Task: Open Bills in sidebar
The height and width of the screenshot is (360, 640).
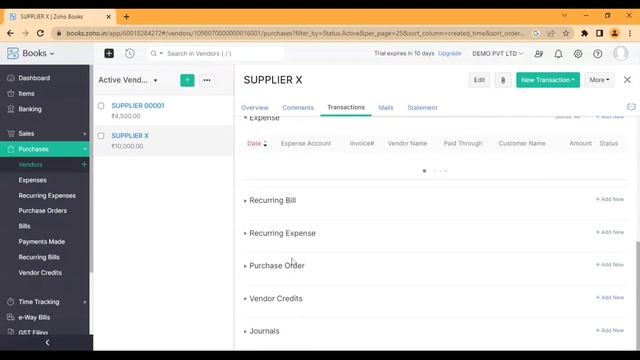Action: (x=24, y=226)
